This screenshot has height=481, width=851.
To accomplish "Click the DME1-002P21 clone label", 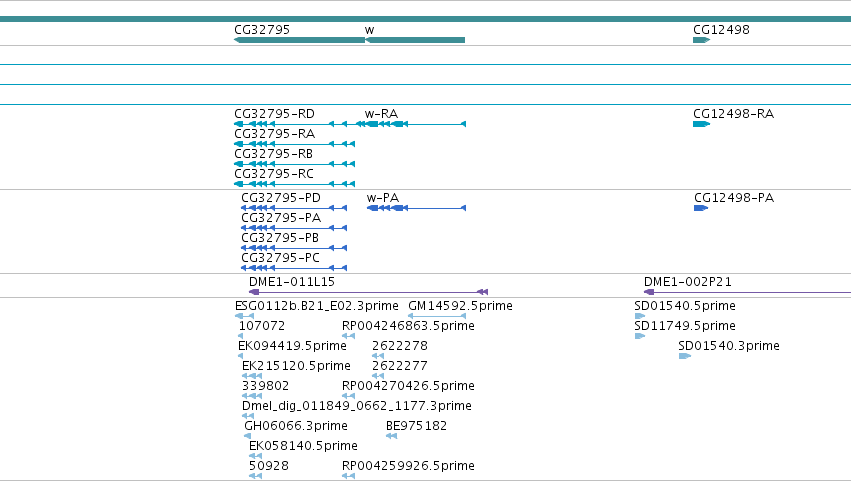I will (x=688, y=282).
